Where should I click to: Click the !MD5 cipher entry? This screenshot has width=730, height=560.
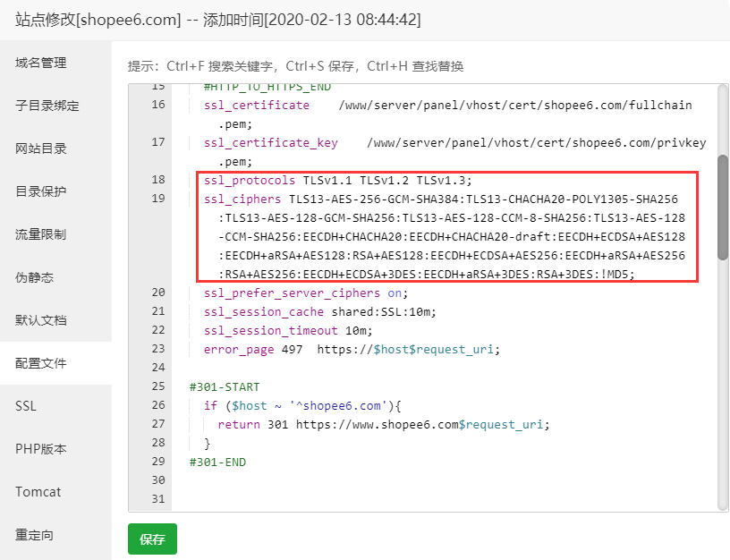coord(615,274)
